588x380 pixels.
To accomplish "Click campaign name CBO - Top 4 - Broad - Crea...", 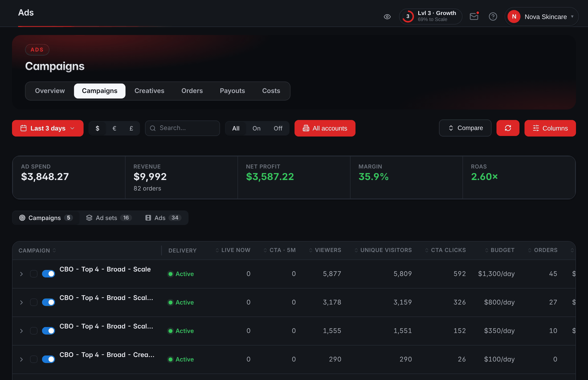I will [107, 355].
